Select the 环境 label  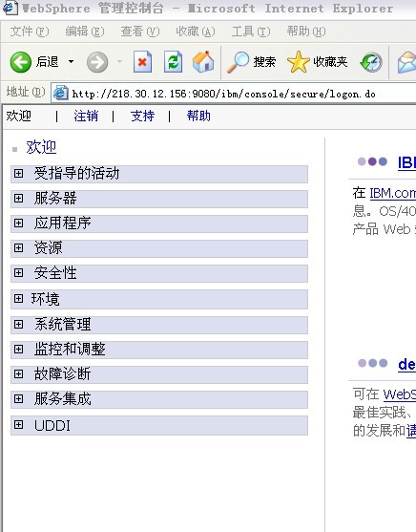[46, 299]
